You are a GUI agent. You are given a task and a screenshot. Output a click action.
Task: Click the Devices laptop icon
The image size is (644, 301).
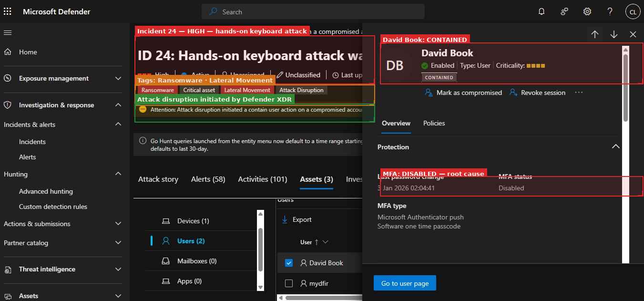pyautogui.click(x=166, y=221)
